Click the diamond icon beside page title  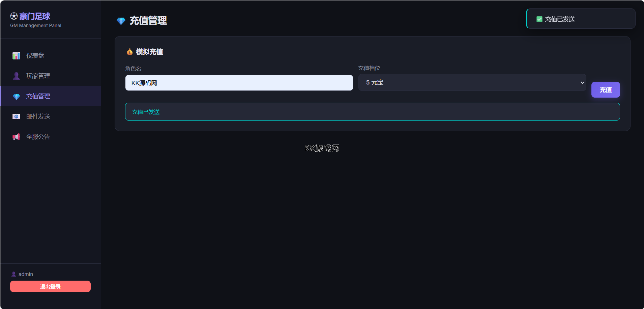point(121,21)
